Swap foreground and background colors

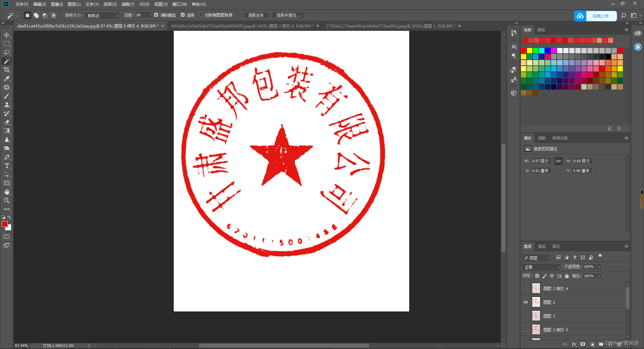coord(9,217)
